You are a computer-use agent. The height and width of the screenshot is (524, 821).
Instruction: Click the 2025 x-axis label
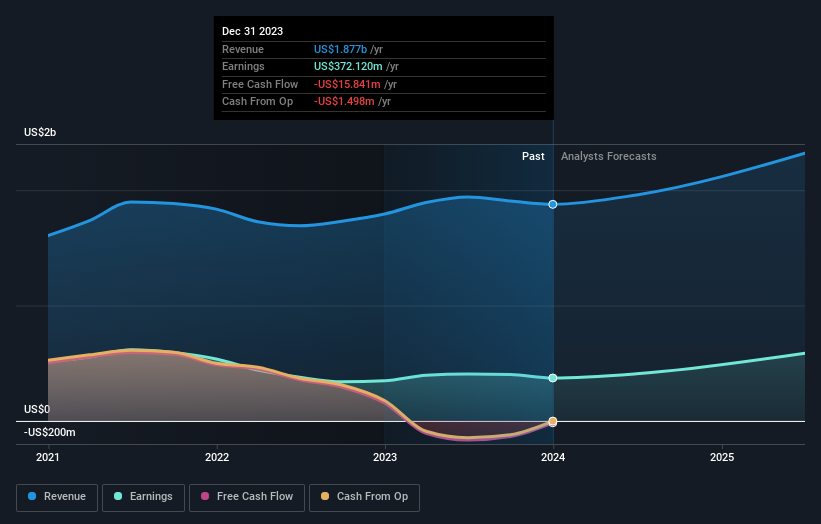722,458
